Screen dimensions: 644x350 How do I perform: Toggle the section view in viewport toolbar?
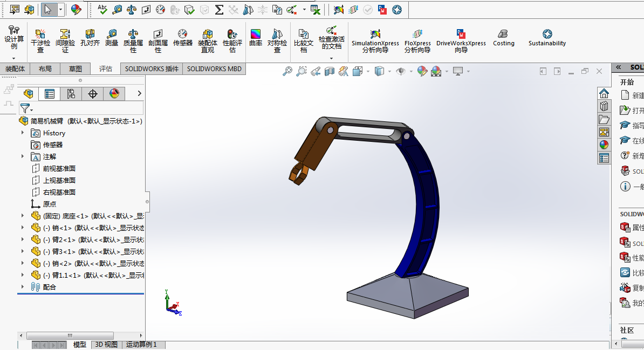pos(329,71)
